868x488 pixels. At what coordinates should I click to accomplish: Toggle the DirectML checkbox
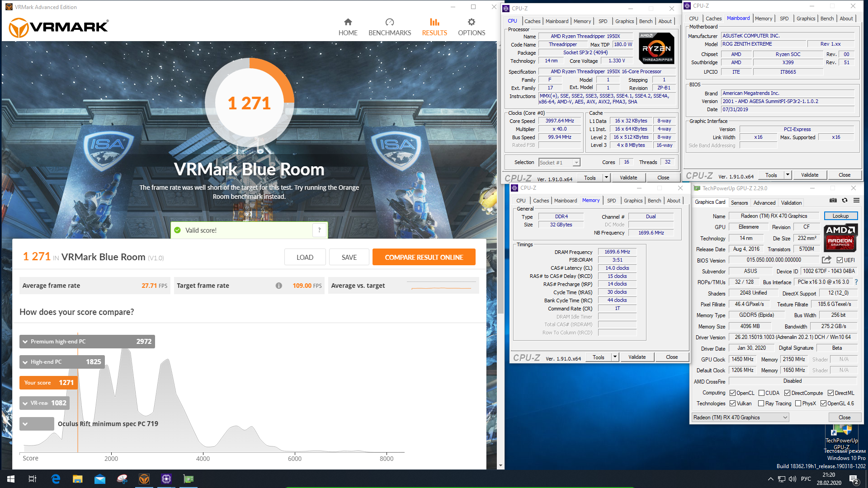[x=831, y=393]
